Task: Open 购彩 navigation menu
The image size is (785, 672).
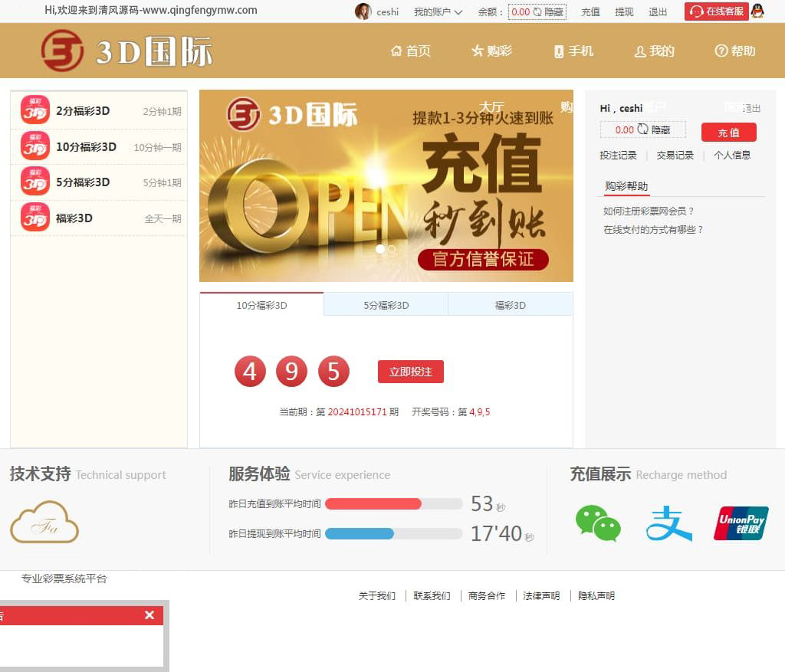Action: tap(491, 51)
